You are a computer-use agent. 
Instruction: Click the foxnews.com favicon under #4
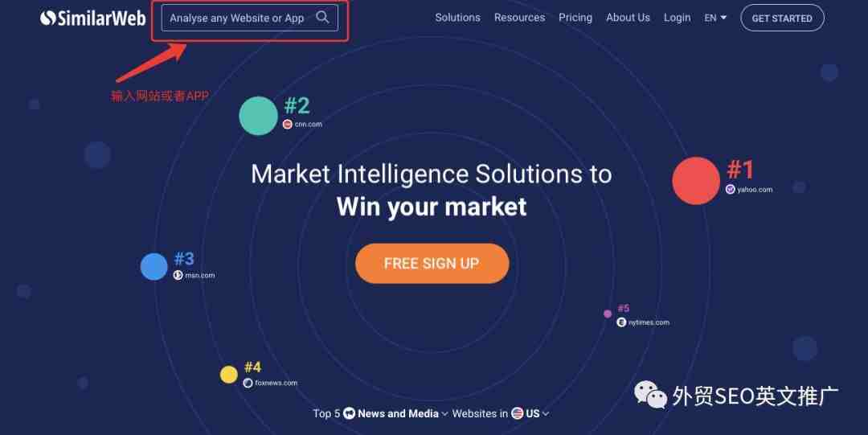[248, 383]
